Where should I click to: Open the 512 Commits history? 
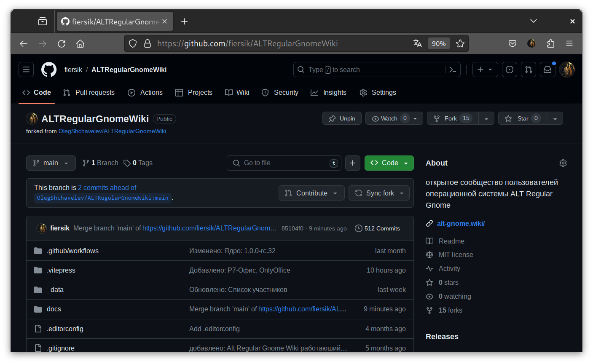[378, 228]
